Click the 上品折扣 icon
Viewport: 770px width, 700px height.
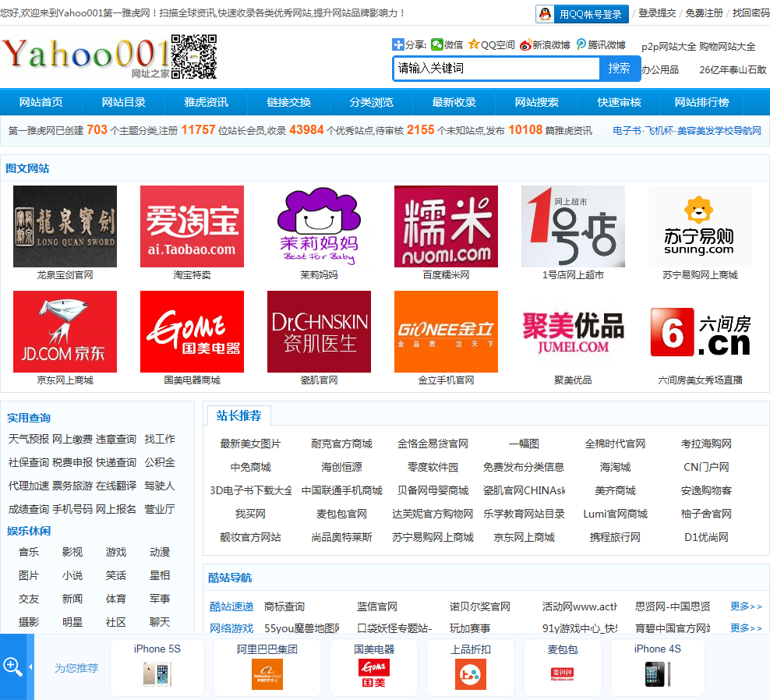click(471, 674)
